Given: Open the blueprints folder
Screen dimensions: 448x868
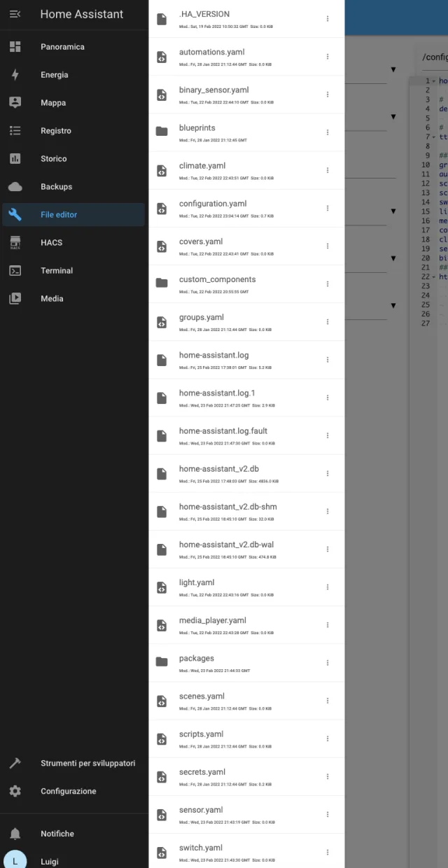Looking at the screenshot, I should pyautogui.click(x=246, y=132).
